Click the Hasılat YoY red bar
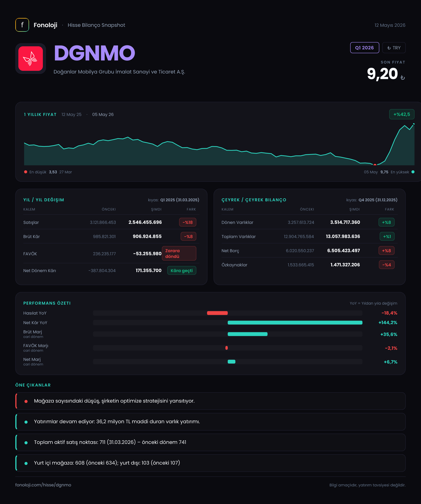Screen dimensions: 421x504 pyautogui.click(x=217, y=313)
